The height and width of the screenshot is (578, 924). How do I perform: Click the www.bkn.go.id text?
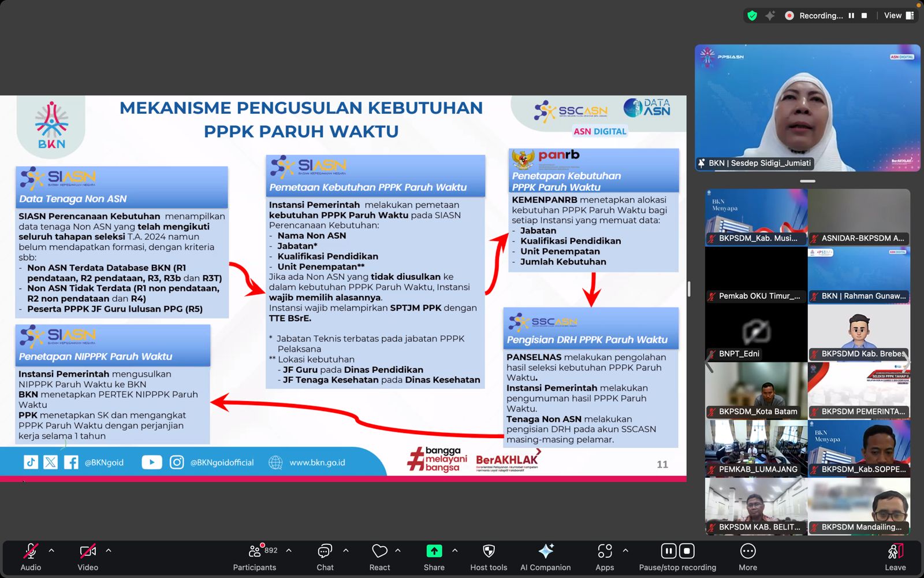[317, 462]
